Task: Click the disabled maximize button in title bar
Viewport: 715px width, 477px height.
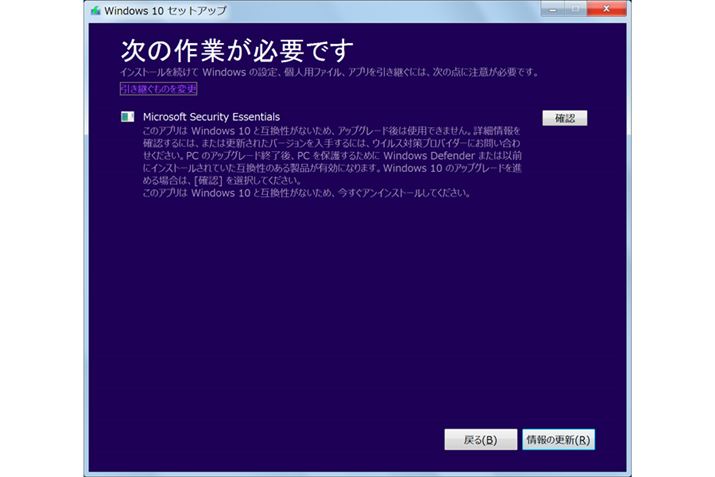Action: (x=575, y=9)
